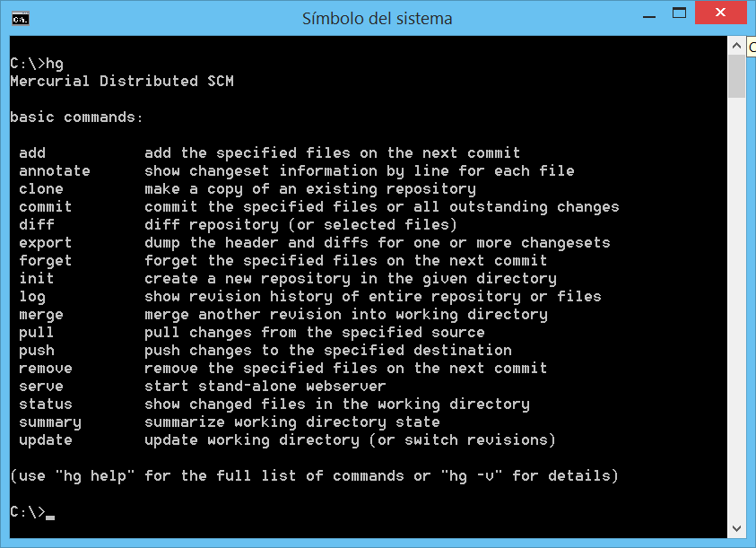Viewport: 756px width, 548px height.
Task: Click the "basic commands:" heading text
Action: coord(76,117)
